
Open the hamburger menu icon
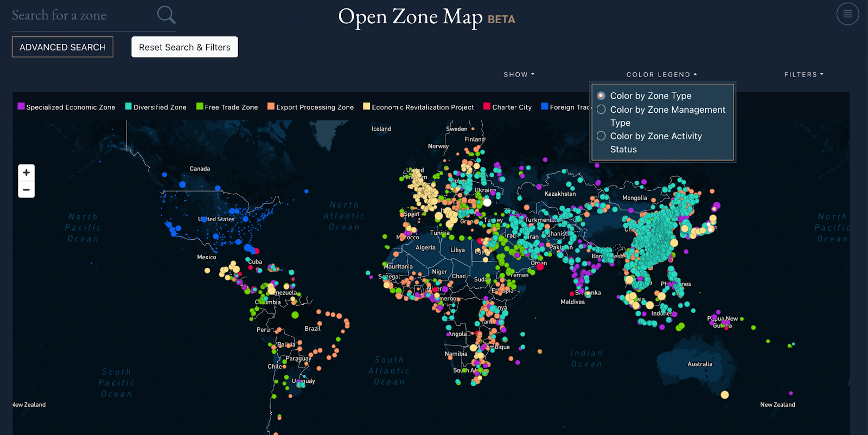tap(847, 14)
